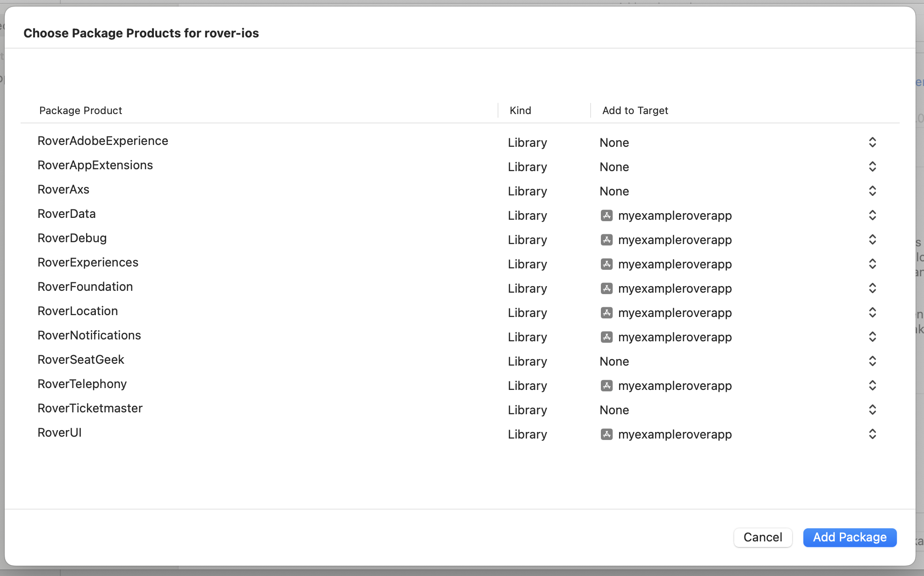The height and width of the screenshot is (576, 924).
Task: Click the app target icon in RoverUI row
Action: click(606, 434)
